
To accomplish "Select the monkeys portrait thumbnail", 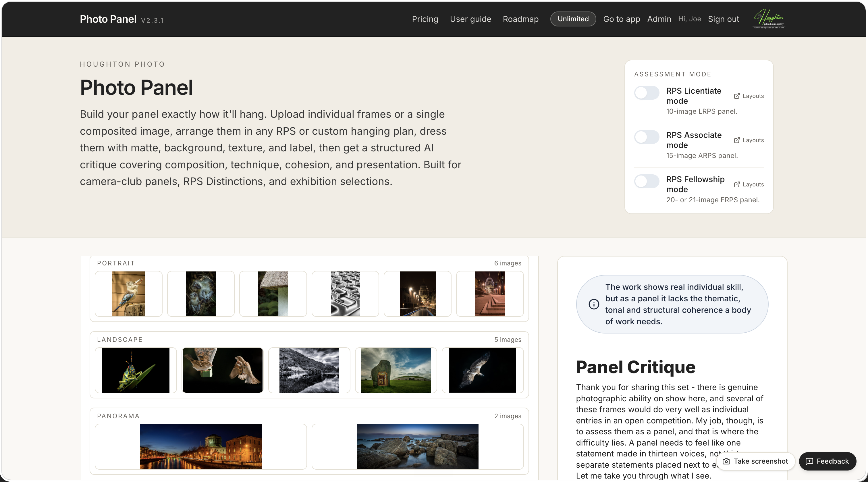I will pyautogui.click(x=200, y=294).
